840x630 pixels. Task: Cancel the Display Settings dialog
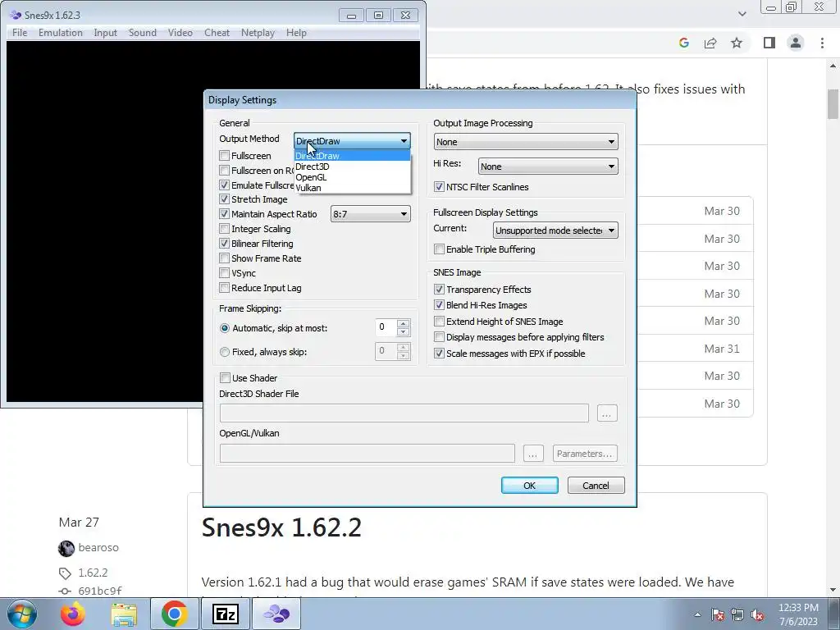click(x=596, y=486)
